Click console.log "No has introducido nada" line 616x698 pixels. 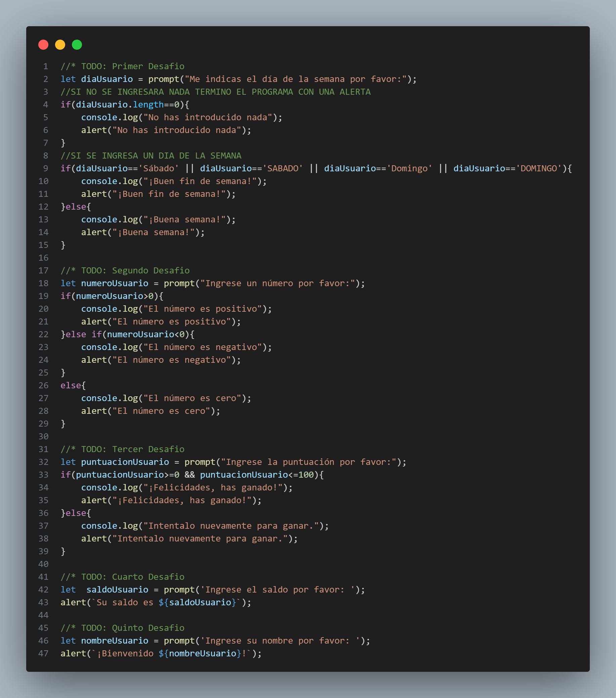[x=182, y=118]
